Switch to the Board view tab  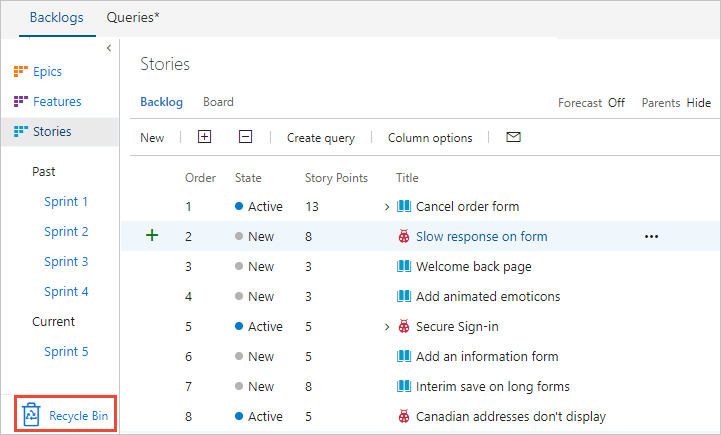pyautogui.click(x=218, y=102)
